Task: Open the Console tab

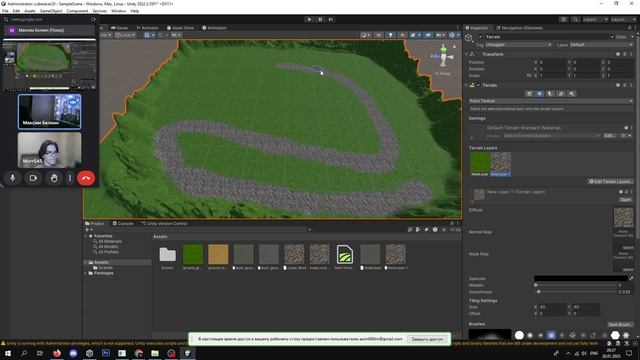Action: (x=123, y=224)
